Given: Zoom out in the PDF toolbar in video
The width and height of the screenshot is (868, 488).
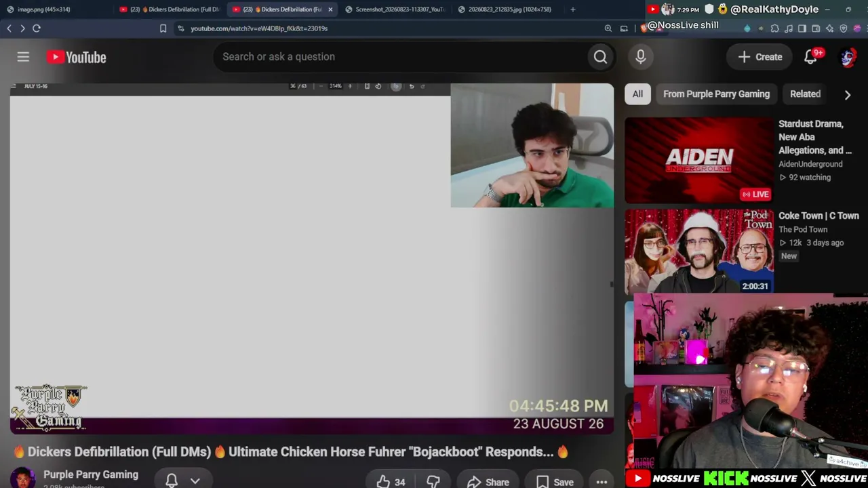Looking at the screenshot, I should [321, 86].
